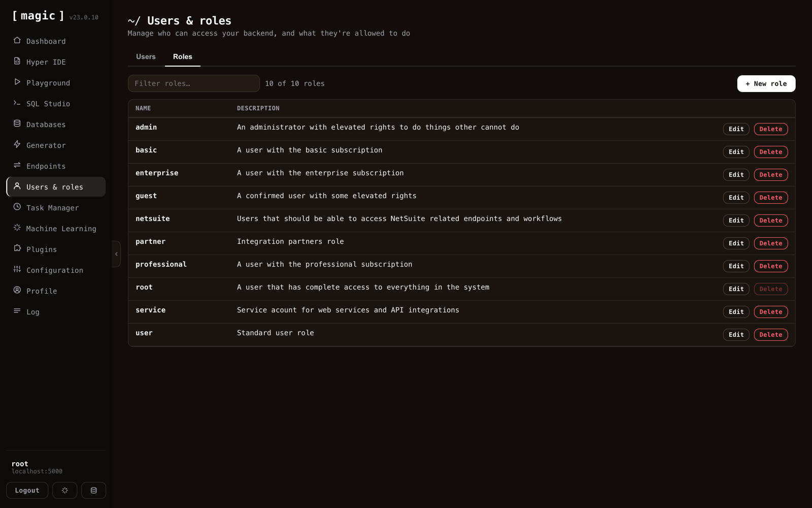
Task: Delete the netsuite role
Action: [x=771, y=220]
